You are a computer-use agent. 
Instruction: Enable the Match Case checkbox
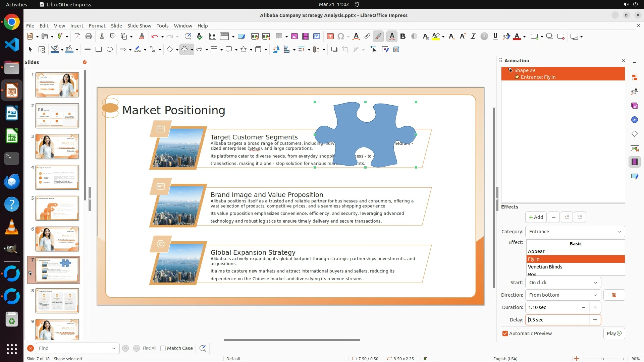[163, 348]
